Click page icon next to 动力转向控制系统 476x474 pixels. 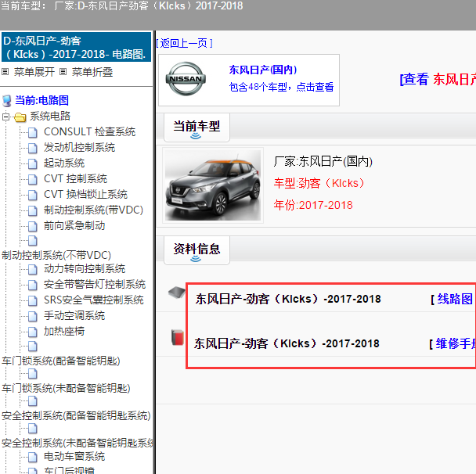32,269
